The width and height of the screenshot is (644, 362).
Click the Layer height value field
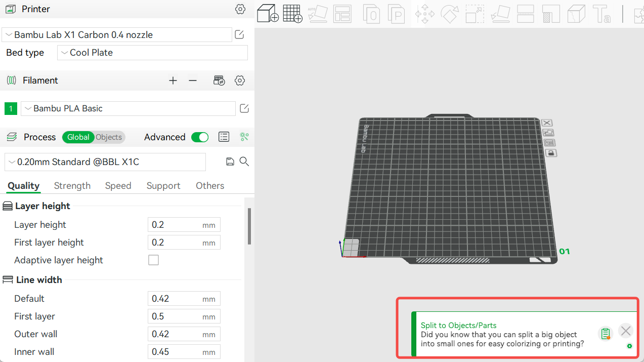(184, 225)
